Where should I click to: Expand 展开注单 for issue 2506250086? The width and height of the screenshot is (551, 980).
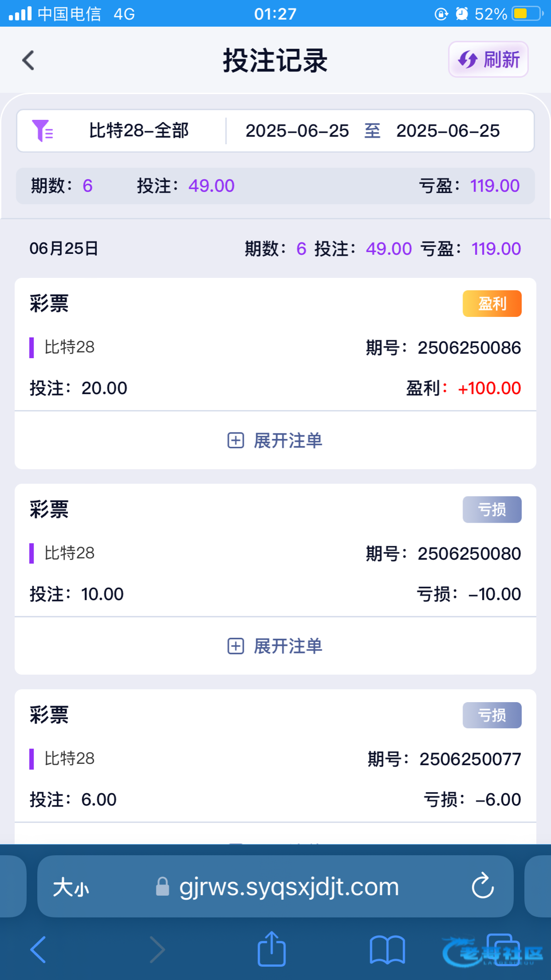pyautogui.click(x=275, y=440)
